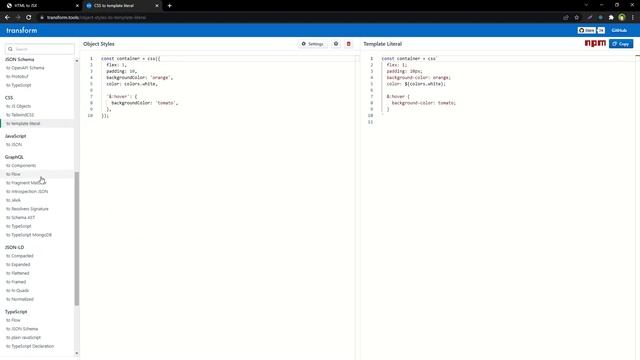This screenshot has height=360, width=640.
Task: Select GraphQL to Resolvers Signature
Action: coord(27,209)
